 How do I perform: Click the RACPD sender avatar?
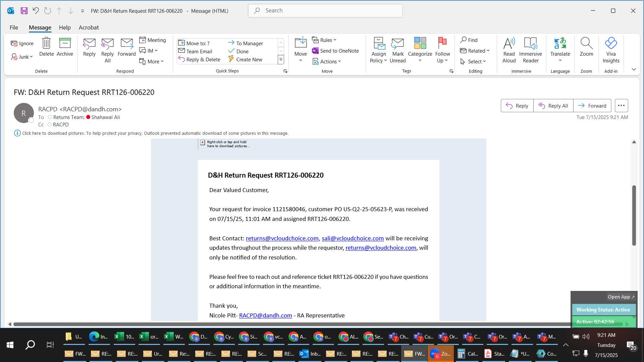[x=23, y=113]
